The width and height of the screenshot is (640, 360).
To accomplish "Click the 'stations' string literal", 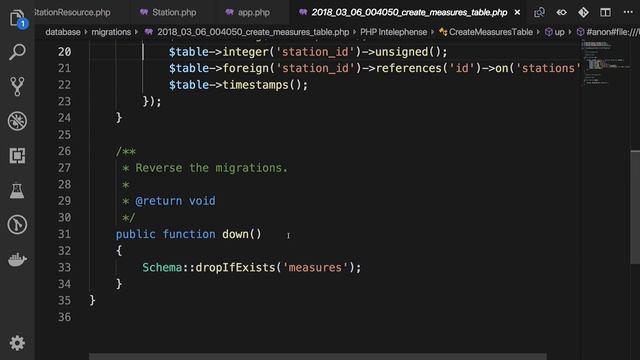I will pos(548,68).
